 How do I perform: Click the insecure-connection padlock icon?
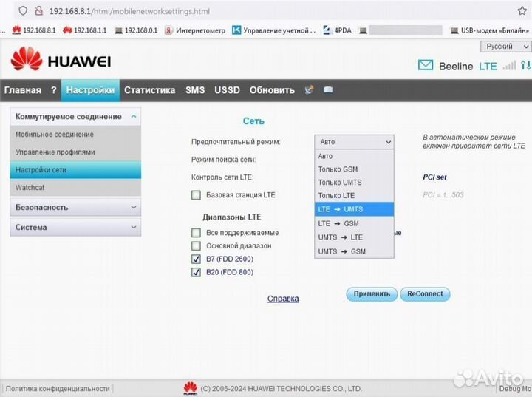coord(39,11)
